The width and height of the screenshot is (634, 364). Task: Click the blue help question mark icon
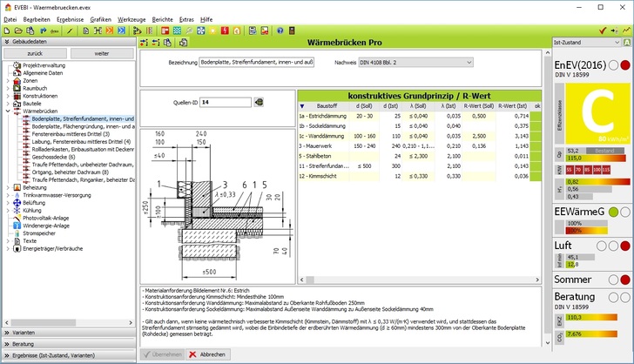(280, 30)
